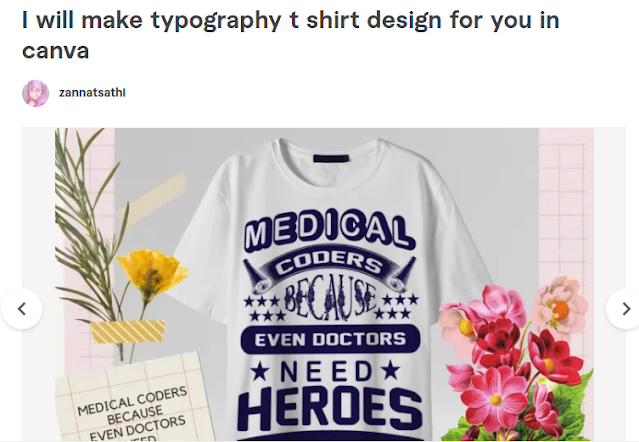Select the EVEN DOCTORS banner on the shirt
The height and width of the screenshot is (442, 639).
330,339
